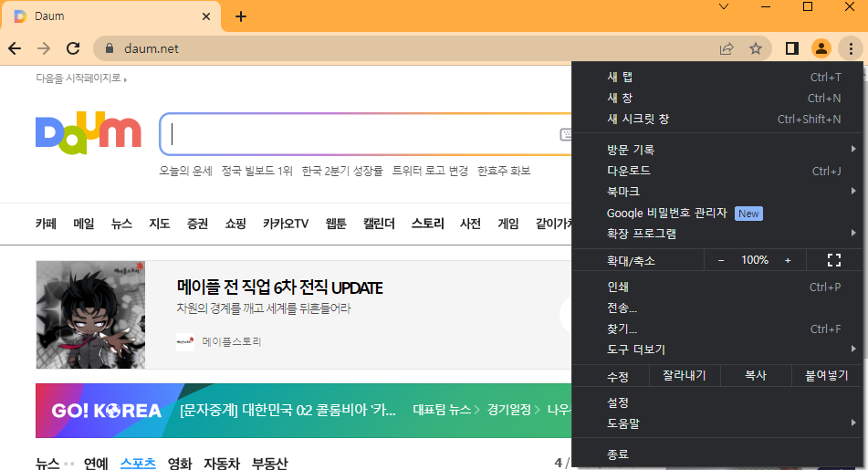Image resolution: width=868 pixels, height=470 pixels.
Task: Click the GO! KOREA banner logo
Action: click(x=106, y=411)
